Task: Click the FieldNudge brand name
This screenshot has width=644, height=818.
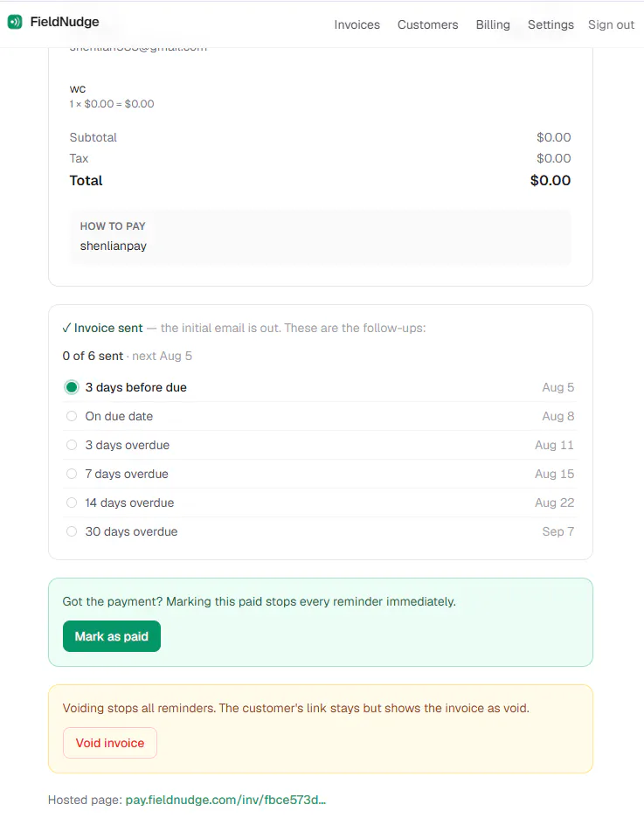Action: tap(65, 22)
